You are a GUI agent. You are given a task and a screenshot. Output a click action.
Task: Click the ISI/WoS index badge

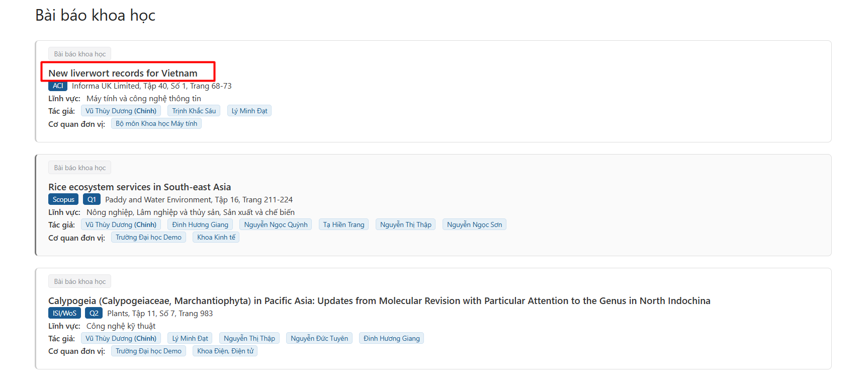point(64,314)
